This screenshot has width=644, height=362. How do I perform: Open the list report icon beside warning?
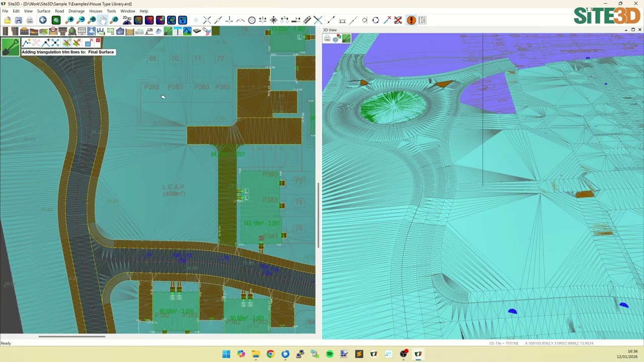(x=422, y=20)
